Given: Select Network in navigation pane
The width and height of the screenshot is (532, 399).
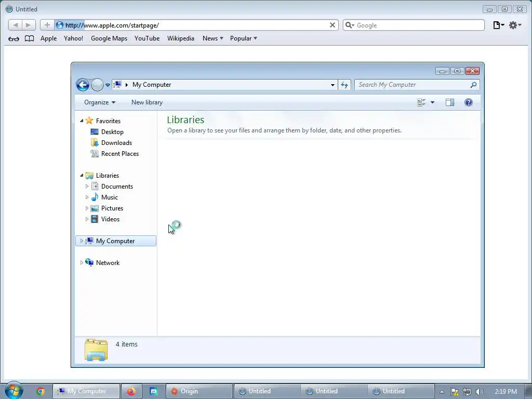Looking at the screenshot, I should (108, 262).
